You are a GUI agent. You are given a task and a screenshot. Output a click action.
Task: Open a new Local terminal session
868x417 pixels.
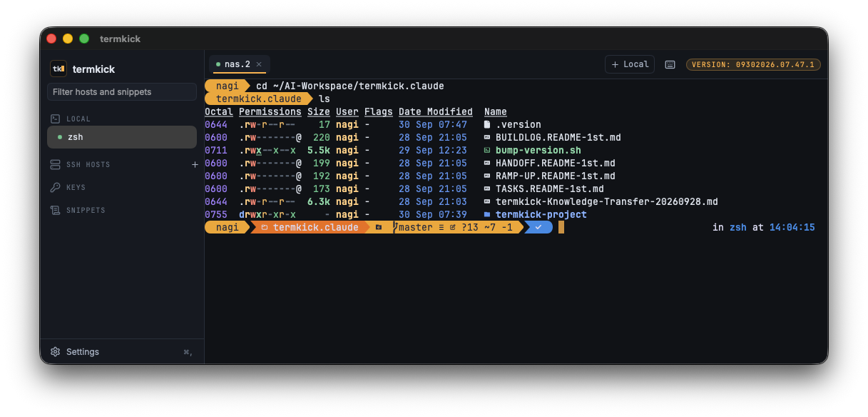coord(630,64)
